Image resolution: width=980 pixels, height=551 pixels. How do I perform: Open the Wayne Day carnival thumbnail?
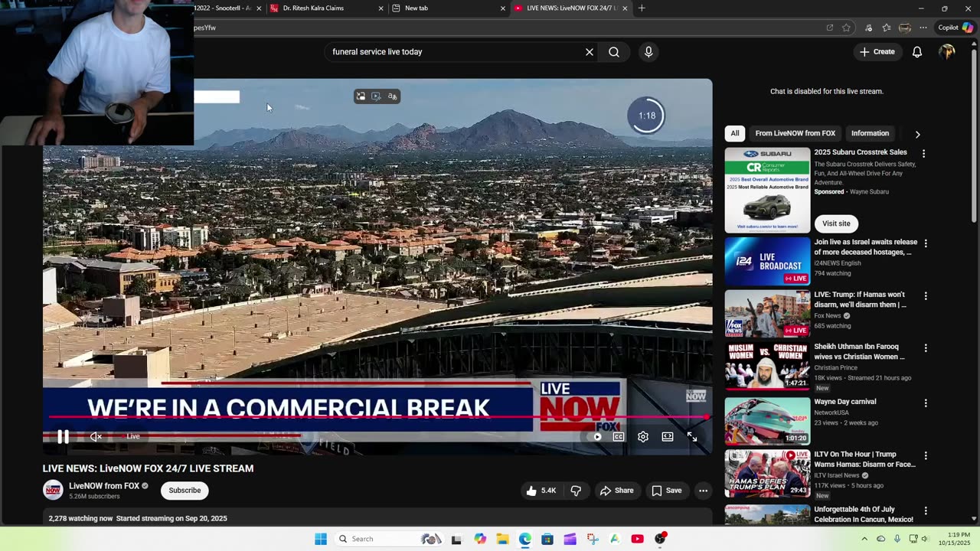767,420
